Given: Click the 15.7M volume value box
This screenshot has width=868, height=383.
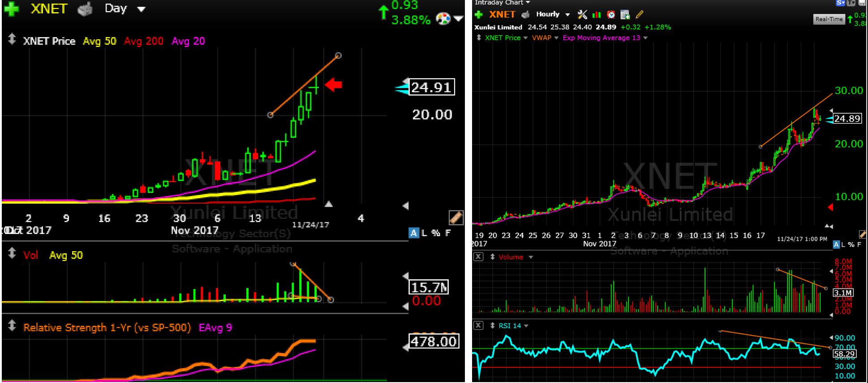Looking at the screenshot, I should pos(429,287).
